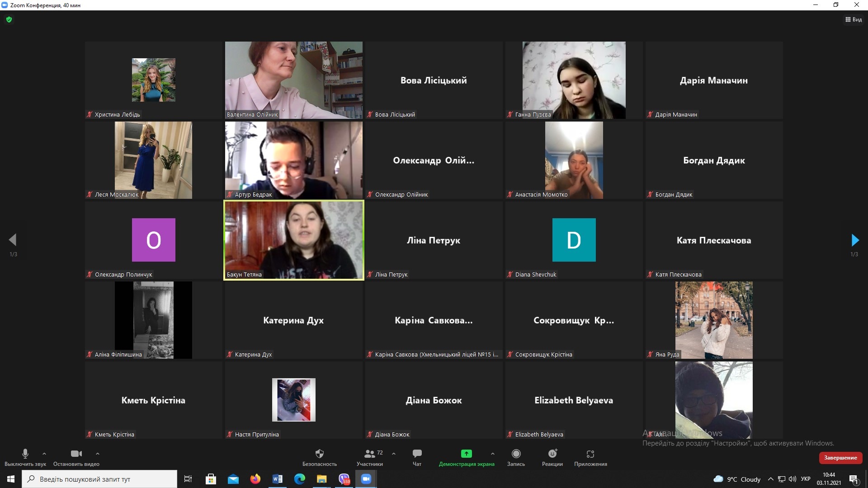
Task: Start screen sharing with the green button
Action: [x=466, y=454]
